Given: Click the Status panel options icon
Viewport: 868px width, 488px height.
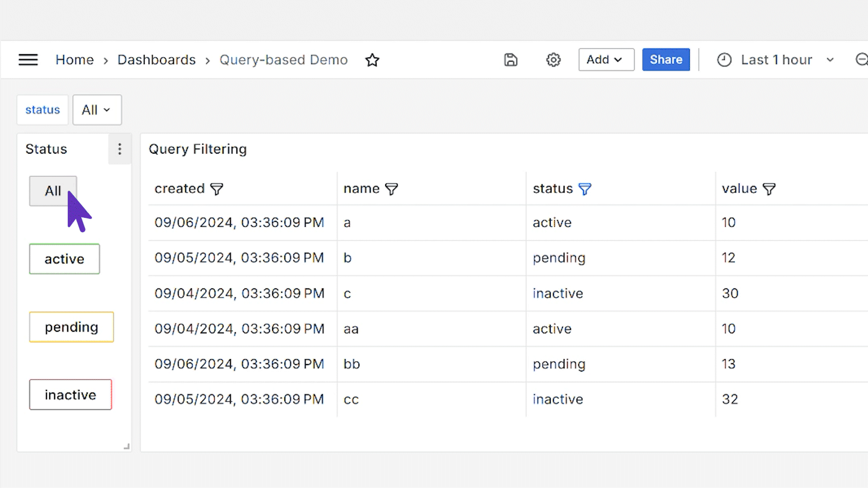Looking at the screenshot, I should point(118,149).
